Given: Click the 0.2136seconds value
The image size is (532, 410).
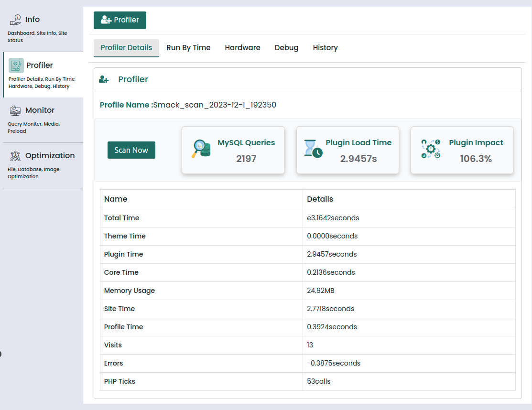Looking at the screenshot, I should pyautogui.click(x=331, y=272).
